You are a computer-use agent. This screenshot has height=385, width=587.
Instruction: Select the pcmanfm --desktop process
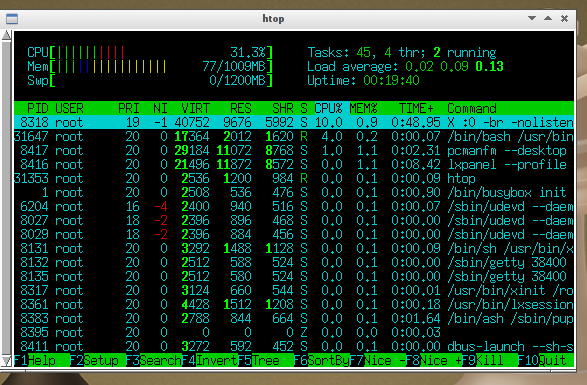(x=294, y=151)
